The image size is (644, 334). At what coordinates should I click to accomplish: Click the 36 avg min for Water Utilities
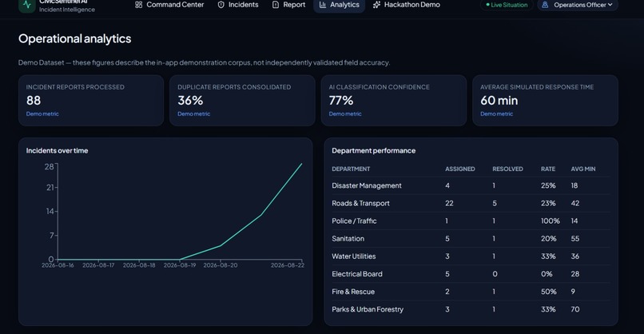point(575,256)
